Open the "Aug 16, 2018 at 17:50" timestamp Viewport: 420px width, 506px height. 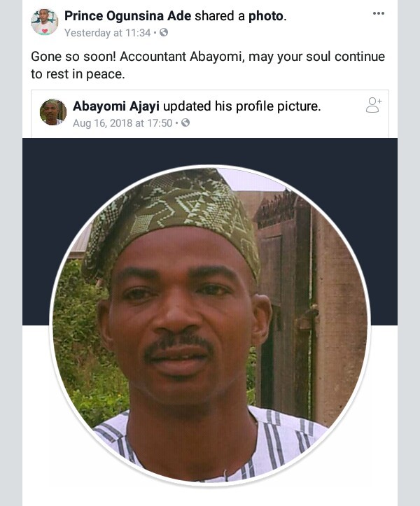point(124,122)
